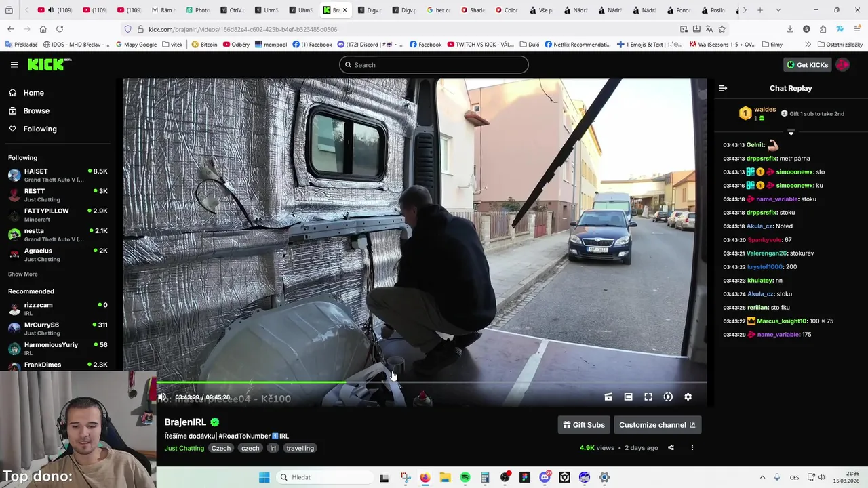The width and height of the screenshot is (868, 488).
Task: Click Customize channel button
Action: click(657, 425)
